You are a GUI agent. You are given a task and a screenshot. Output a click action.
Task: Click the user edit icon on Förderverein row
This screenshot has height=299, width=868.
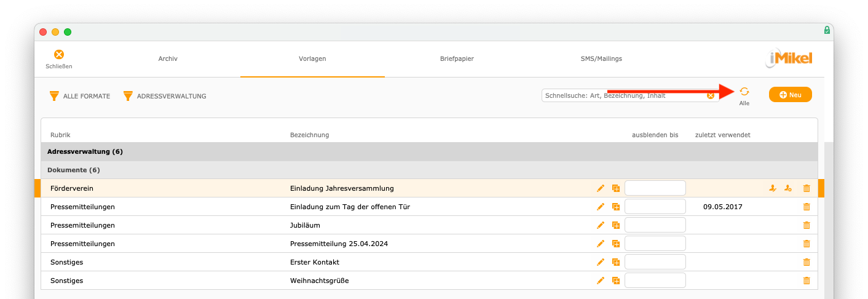pos(773,188)
